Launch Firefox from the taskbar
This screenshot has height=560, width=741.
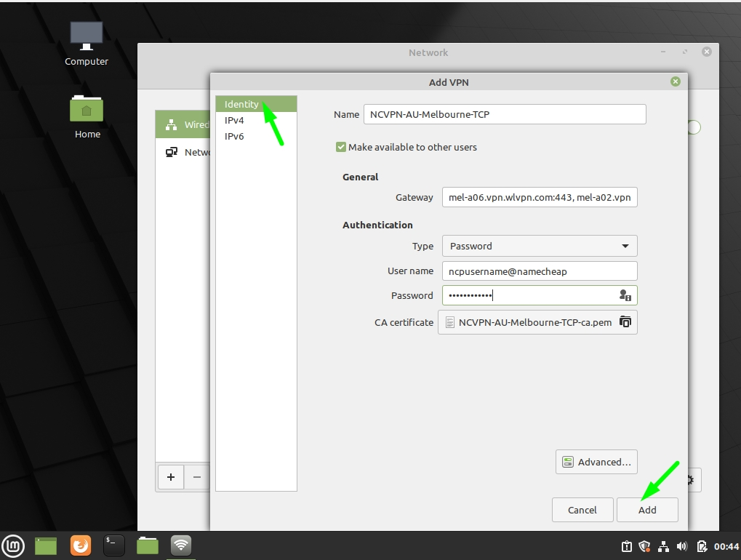click(x=80, y=545)
